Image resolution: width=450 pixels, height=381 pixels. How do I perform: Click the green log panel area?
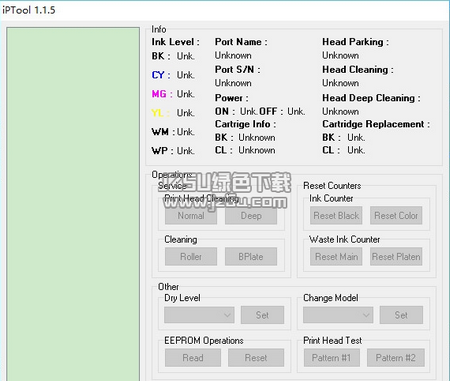click(73, 204)
